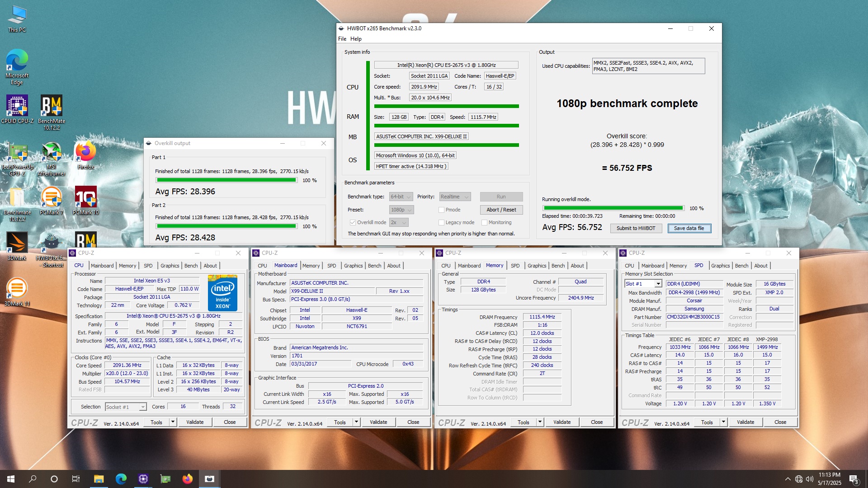This screenshot has width=868, height=488.
Task: Open File Explorer from taskbar
Action: [99, 479]
